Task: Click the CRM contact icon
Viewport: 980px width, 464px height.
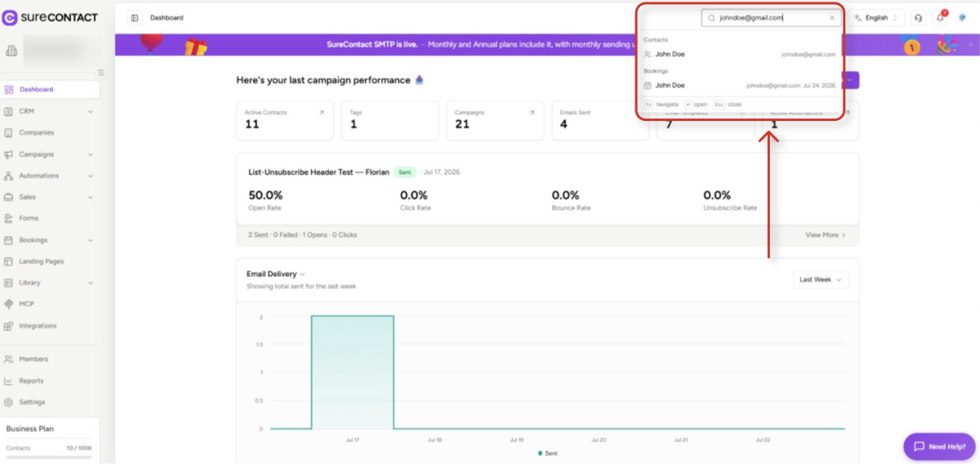Action: 9,111
